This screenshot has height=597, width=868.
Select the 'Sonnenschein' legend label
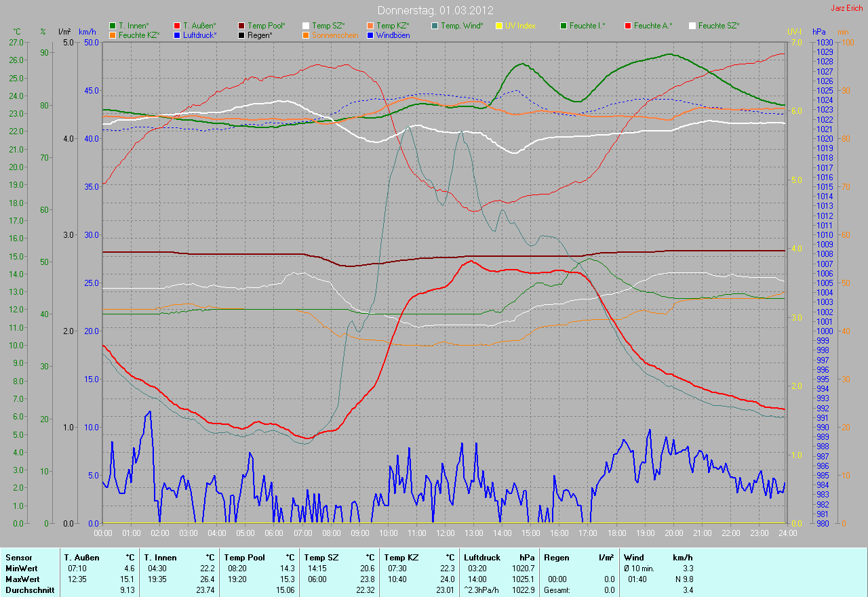tap(335, 35)
